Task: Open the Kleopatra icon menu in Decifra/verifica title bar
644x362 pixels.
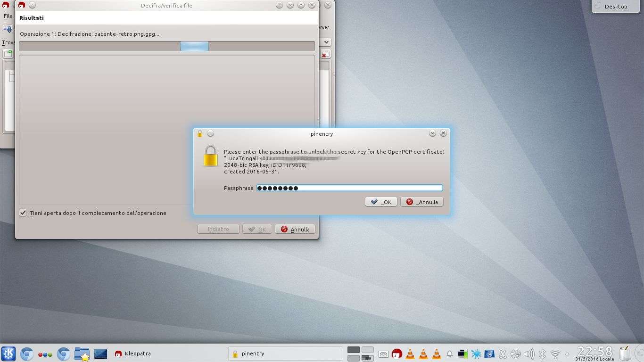Action: 22,5
